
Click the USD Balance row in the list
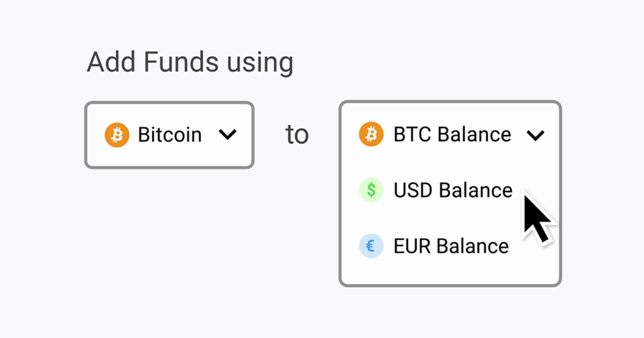452,190
